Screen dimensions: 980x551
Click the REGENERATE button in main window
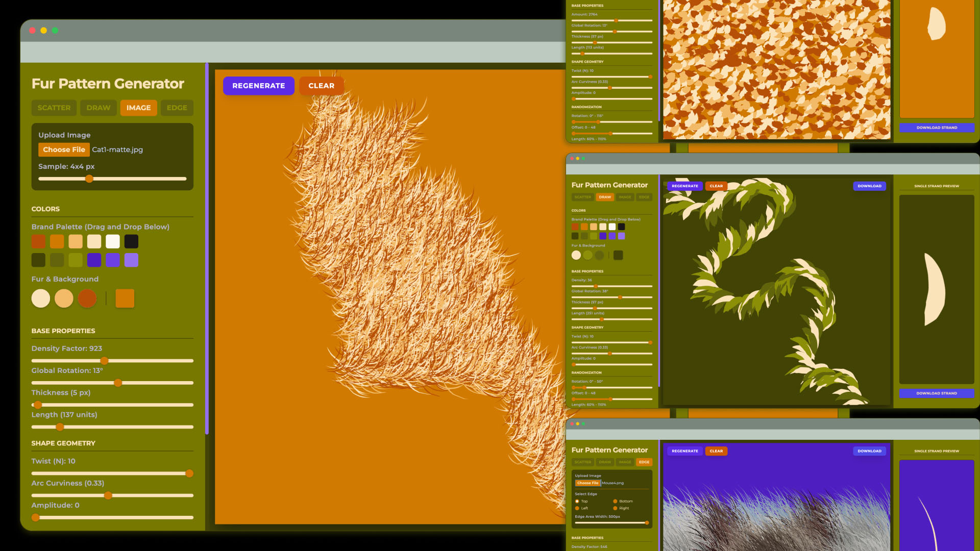click(258, 86)
